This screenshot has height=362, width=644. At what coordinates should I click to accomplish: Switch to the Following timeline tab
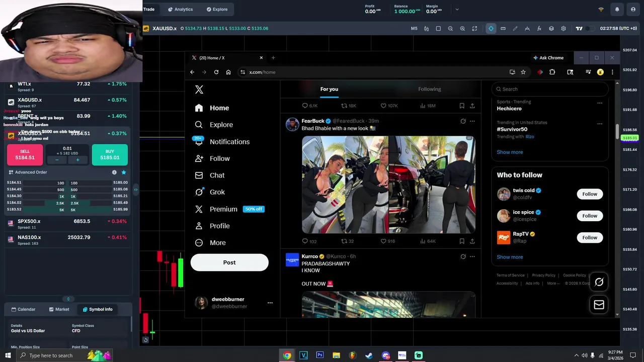point(430,89)
